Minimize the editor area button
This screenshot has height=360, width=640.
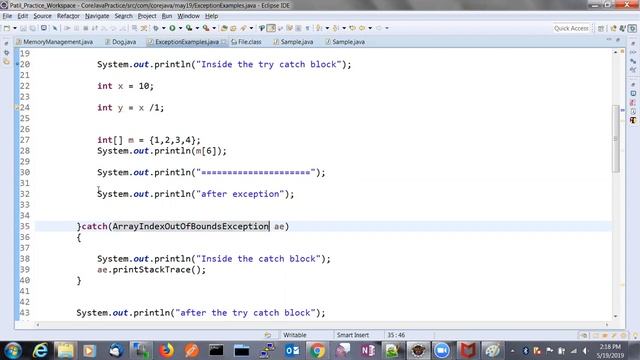tap(609, 40)
